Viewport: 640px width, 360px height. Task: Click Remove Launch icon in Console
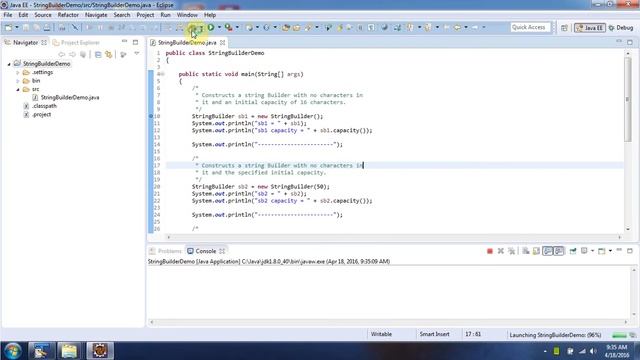coord(500,251)
